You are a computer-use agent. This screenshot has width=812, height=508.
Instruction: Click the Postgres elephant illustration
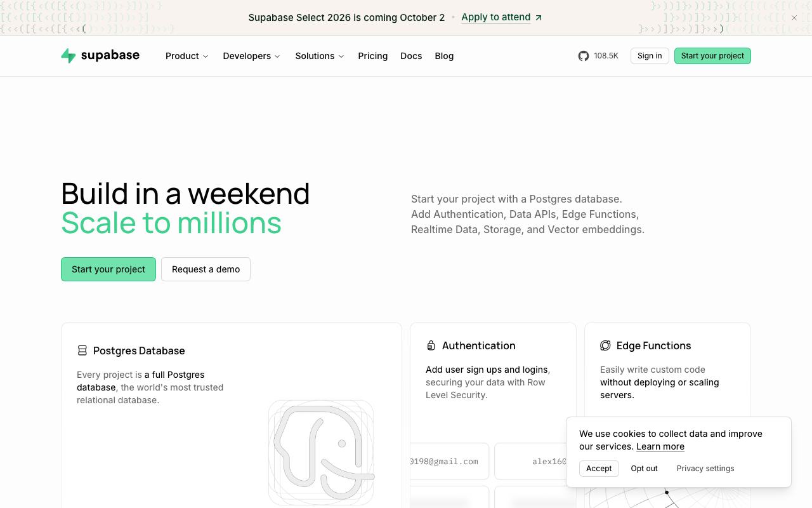pyautogui.click(x=321, y=452)
